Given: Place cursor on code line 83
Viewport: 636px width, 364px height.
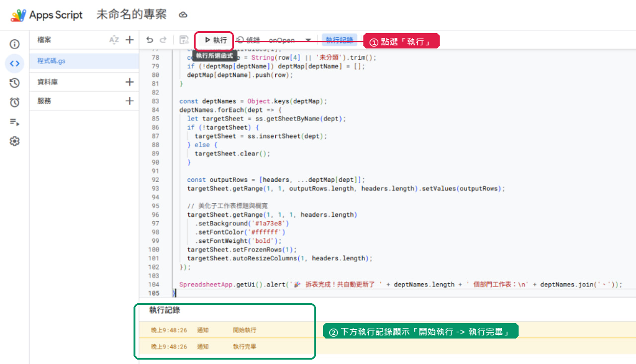Looking at the screenshot, I should (253, 101).
